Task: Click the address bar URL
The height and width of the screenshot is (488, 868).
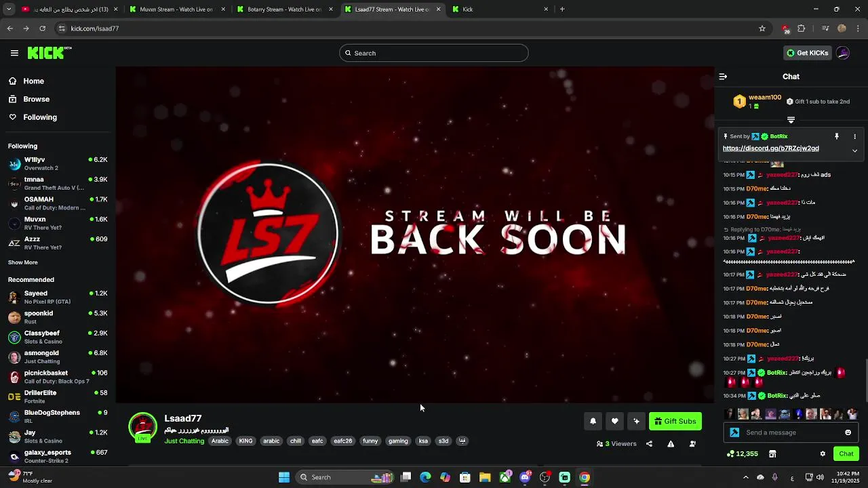Action: pyautogui.click(x=95, y=28)
